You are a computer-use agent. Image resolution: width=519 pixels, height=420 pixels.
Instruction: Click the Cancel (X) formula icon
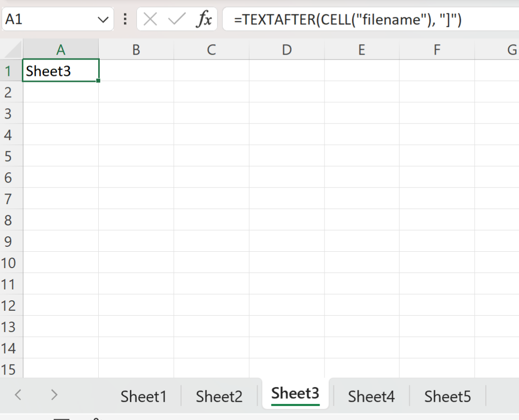[x=150, y=19]
